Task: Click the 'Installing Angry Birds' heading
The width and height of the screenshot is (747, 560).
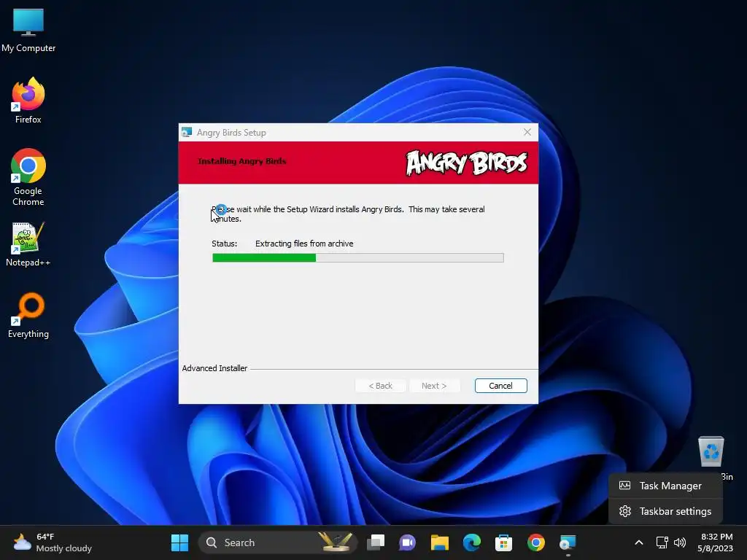Action: 242,161
